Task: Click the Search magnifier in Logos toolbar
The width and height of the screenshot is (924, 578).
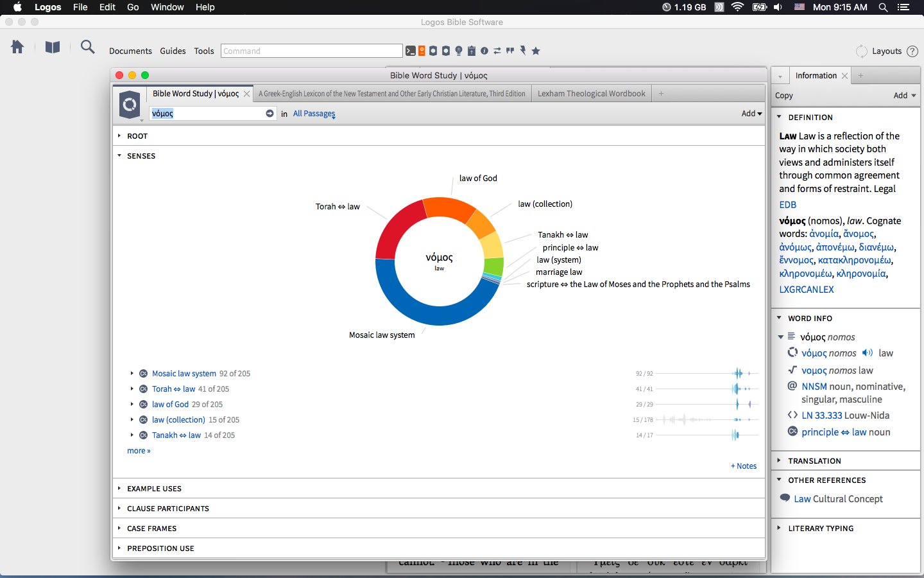Action: pos(88,47)
